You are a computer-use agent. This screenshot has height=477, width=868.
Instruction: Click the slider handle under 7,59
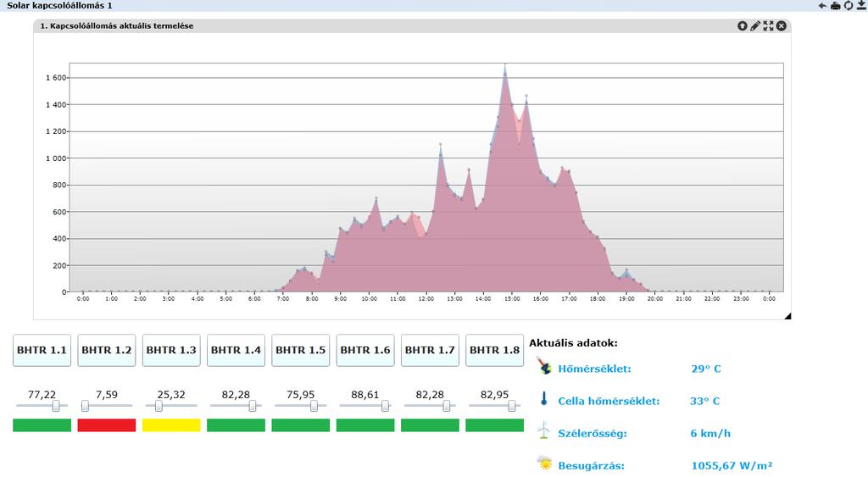point(85,406)
